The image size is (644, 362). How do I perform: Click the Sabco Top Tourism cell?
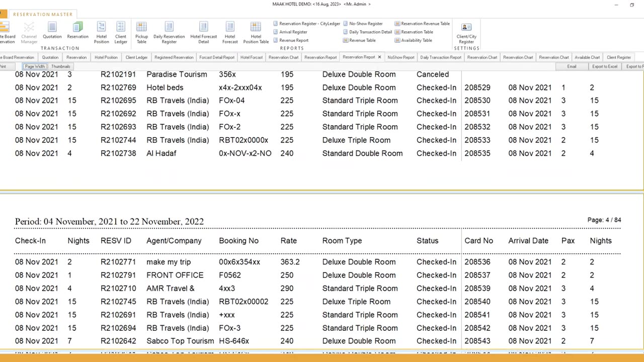pos(180,341)
